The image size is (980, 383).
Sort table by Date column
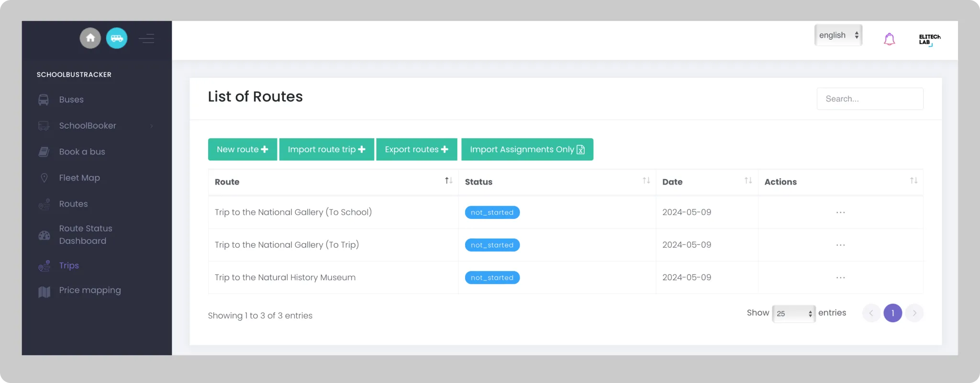tap(748, 181)
